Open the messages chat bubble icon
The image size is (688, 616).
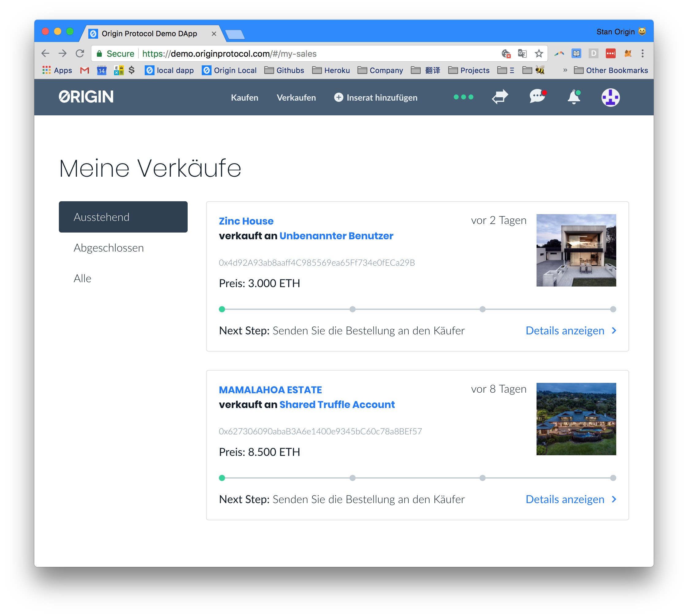(x=537, y=97)
